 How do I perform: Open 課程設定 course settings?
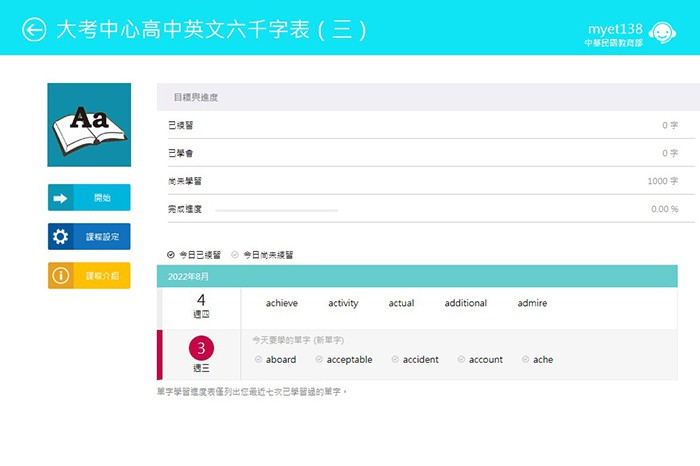coord(89,237)
